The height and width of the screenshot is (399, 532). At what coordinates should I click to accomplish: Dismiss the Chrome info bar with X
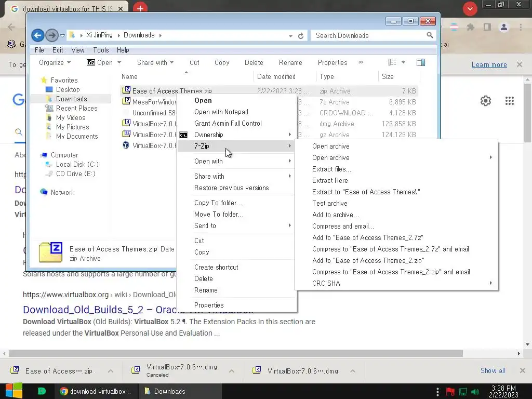[x=520, y=64]
